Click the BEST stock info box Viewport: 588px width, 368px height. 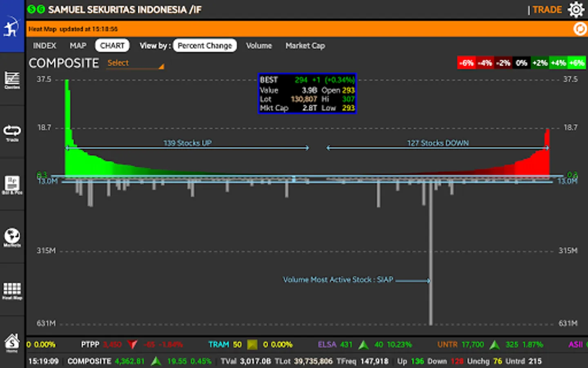click(x=307, y=94)
